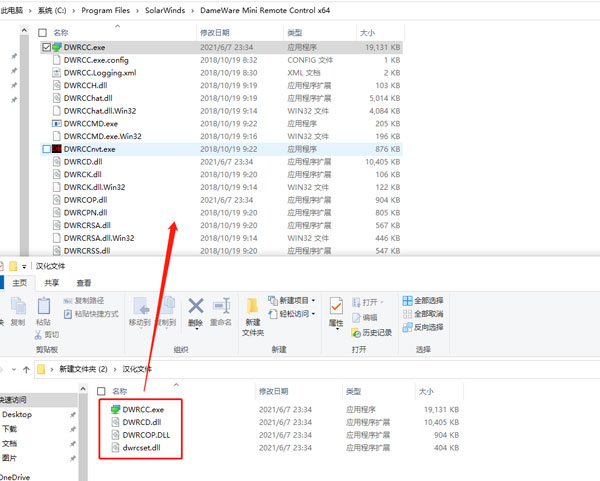The width and height of the screenshot is (600, 481).
Task: Uncheck the DWRCC.exe checkbox in top window
Action: [46, 47]
